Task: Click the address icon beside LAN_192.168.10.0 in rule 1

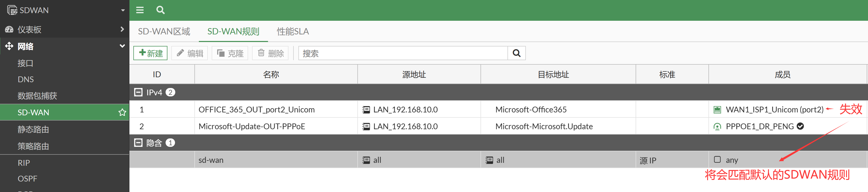Action: click(366, 110)
